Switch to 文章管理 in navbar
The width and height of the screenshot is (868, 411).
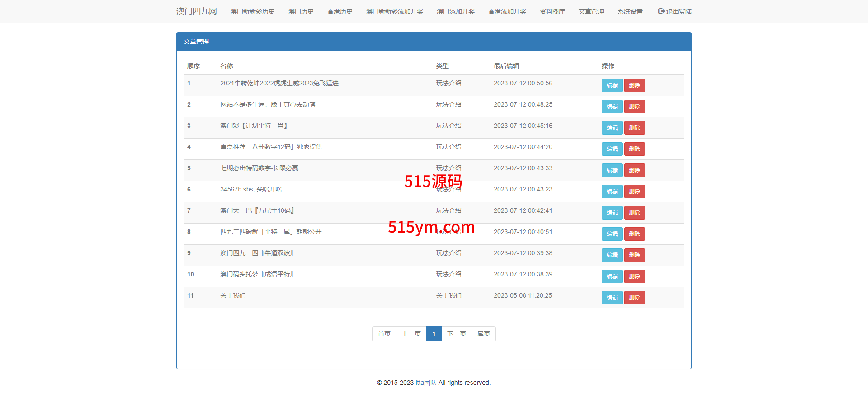coord(591,11)
